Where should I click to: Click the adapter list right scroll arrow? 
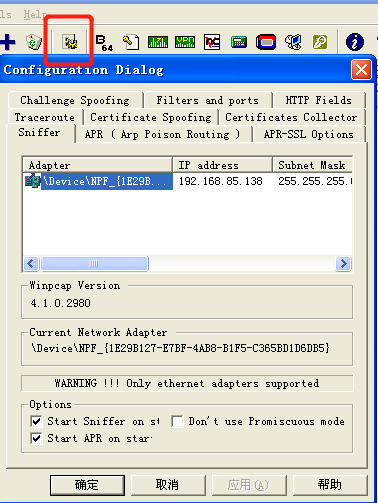343,264
